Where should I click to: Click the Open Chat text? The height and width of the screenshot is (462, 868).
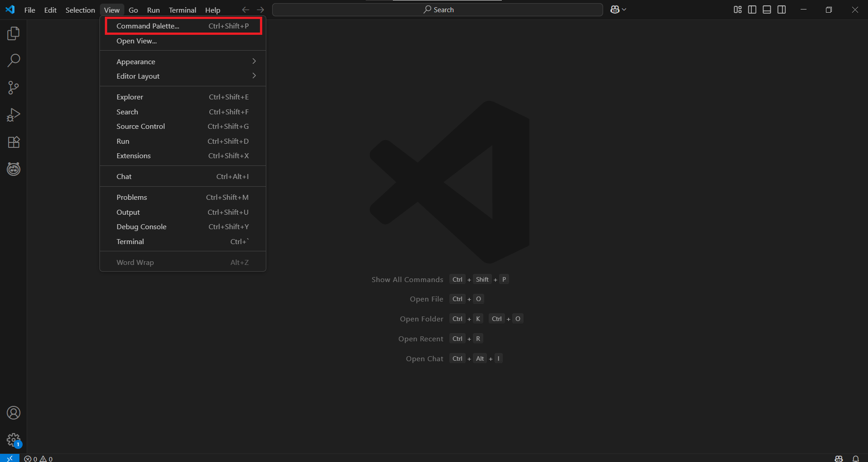pyautogui.click(x=425, y=358)
